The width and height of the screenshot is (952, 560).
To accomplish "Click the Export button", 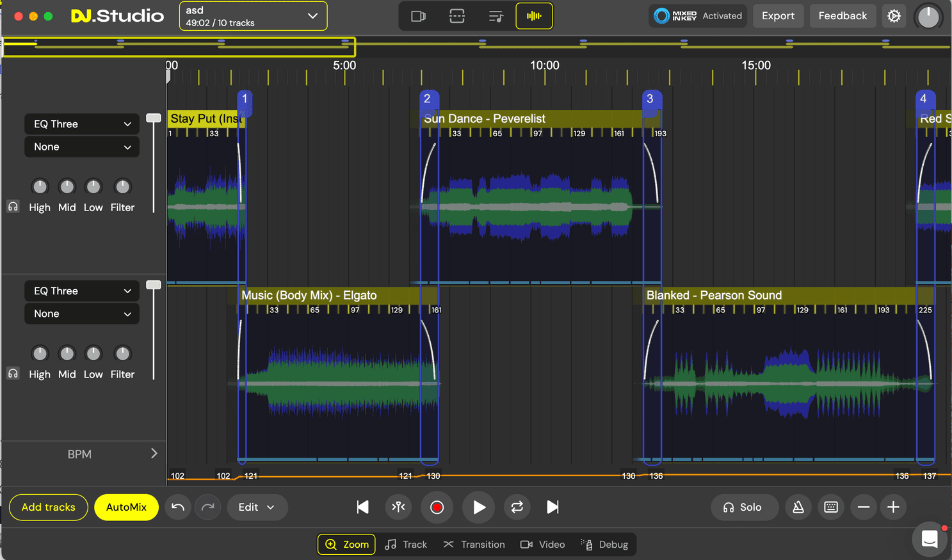I will [778, 16].
